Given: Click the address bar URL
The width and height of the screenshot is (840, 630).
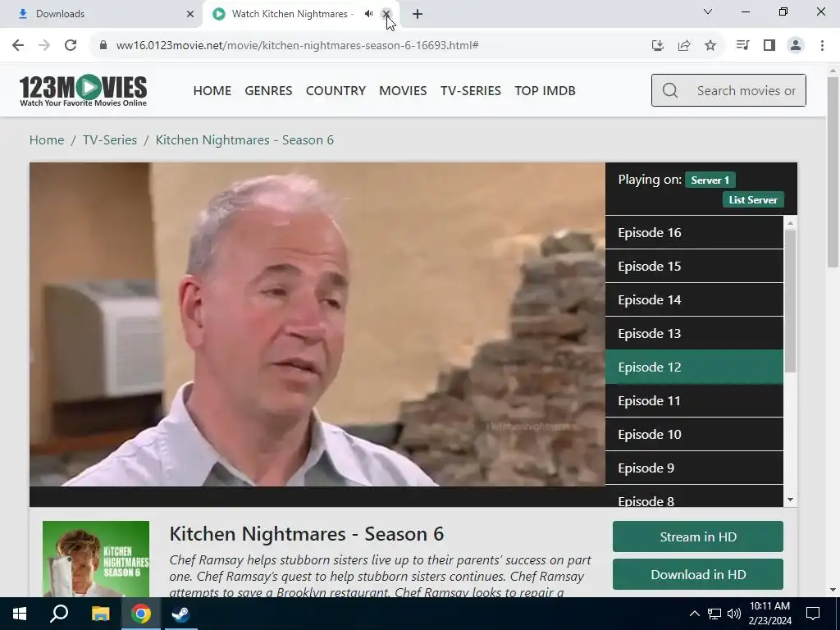Looking at the screenshot, I should point(297,46).
